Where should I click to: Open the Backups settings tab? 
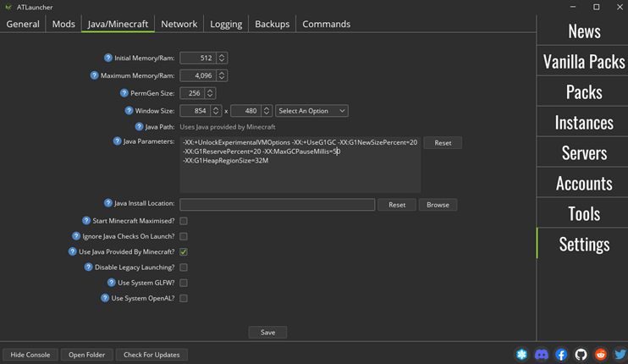[272, 24]
